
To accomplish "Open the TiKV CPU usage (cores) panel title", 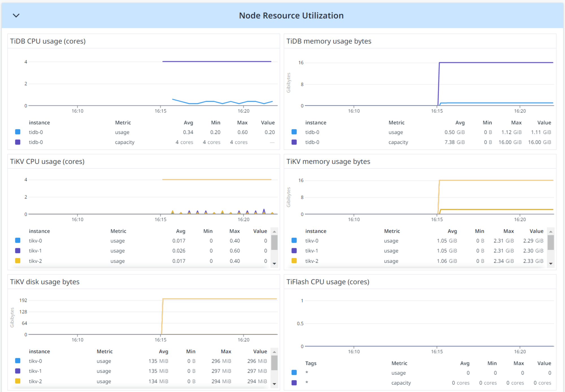I will coord(47,162).
